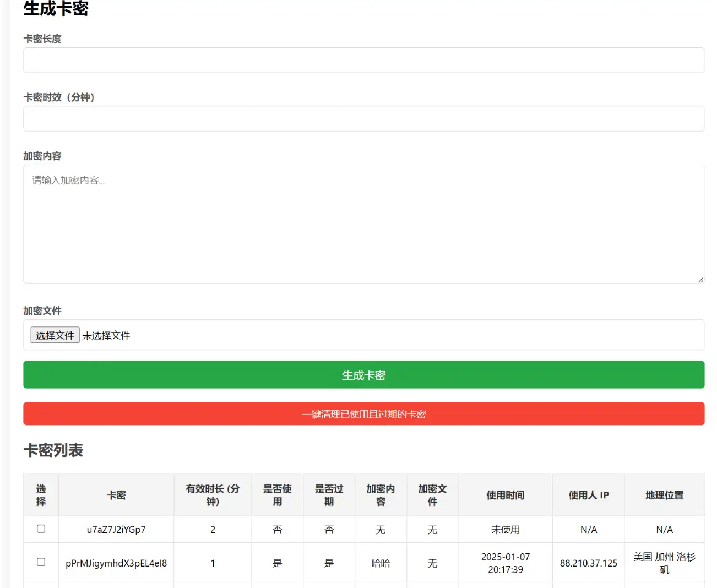Viewport: 717px width, 588px height.
Task: Click the 选择文件 file upload button
Action: [x=55, y=335]
